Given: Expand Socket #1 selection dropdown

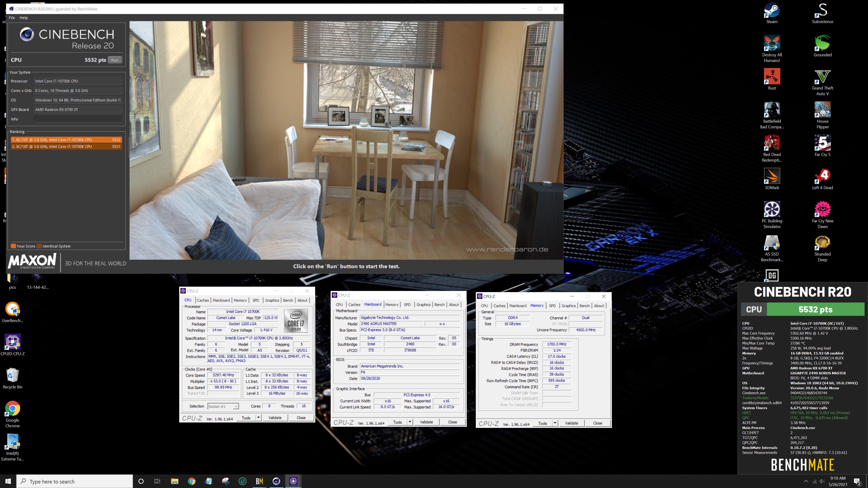Looking at the screenshot, I should pos(236,406).
